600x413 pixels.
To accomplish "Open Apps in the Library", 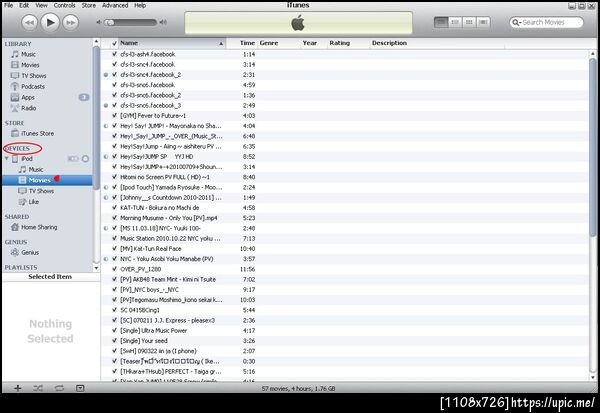I will [28, 97].
